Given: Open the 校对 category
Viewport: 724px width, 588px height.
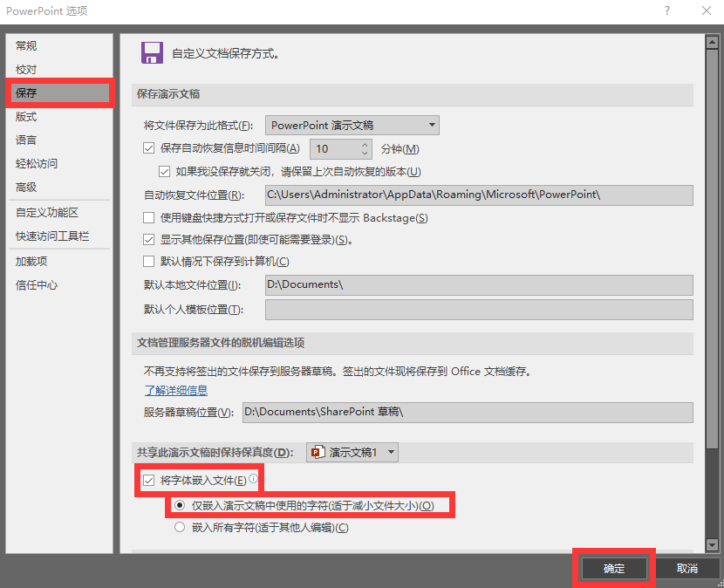Looking at the screenshot, I should (x=59, y=69).
